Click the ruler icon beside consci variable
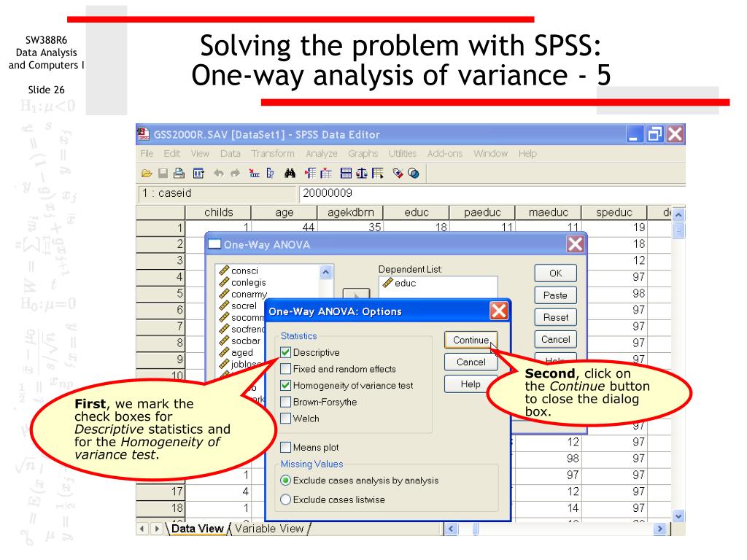Viewport: 747px width, 560px height. tap(224, 271)
